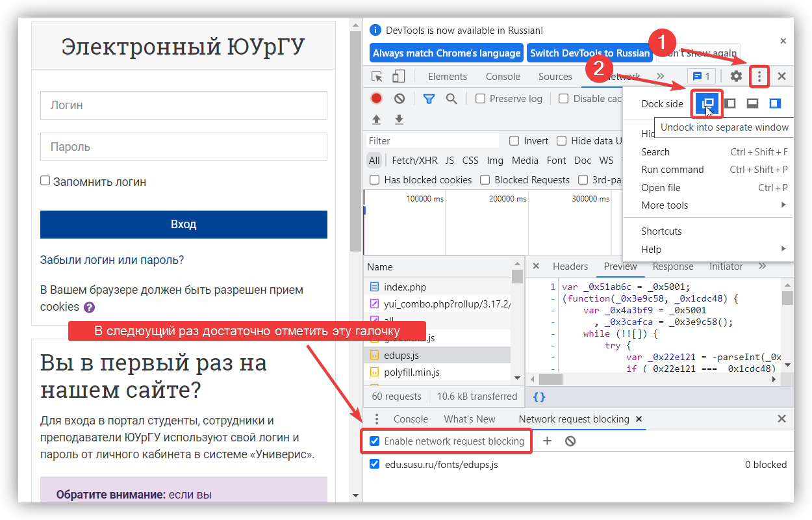Toggle device toolbar icon in DevTools
Screen dimensions: 812x520
(398, 77)
